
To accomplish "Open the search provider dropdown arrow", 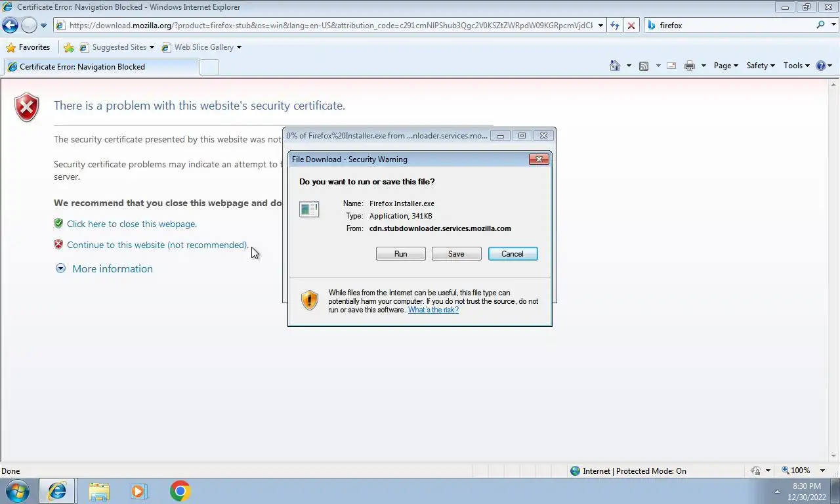I will [x=833, y=26].
